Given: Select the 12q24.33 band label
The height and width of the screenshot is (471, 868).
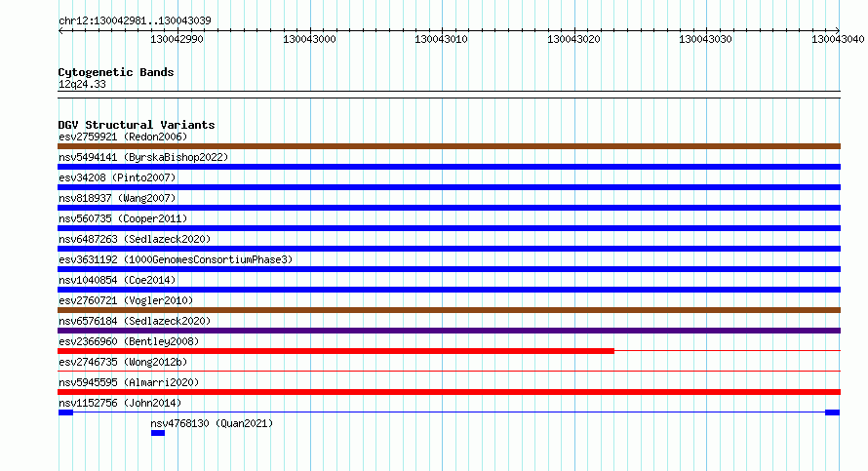Looking at the screenshot, I should 82,84.
